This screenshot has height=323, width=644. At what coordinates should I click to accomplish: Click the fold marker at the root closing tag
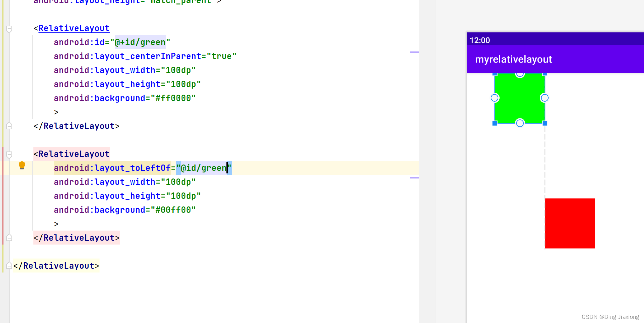(x=9, y=266)
